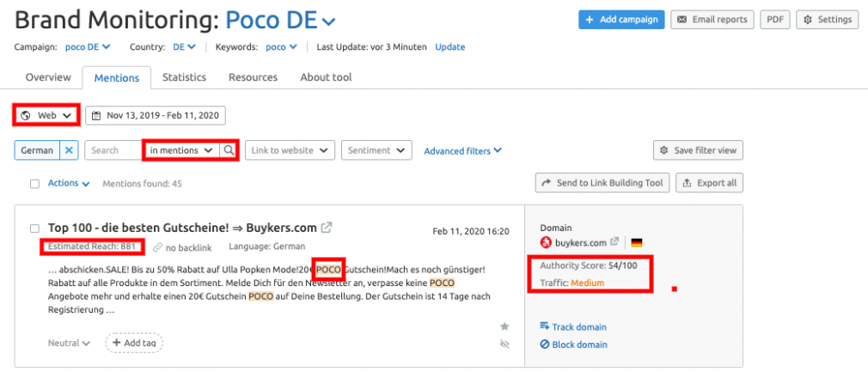Click Block domain
The height and width of the screenshot is (372, 868).
coord(573,345)
